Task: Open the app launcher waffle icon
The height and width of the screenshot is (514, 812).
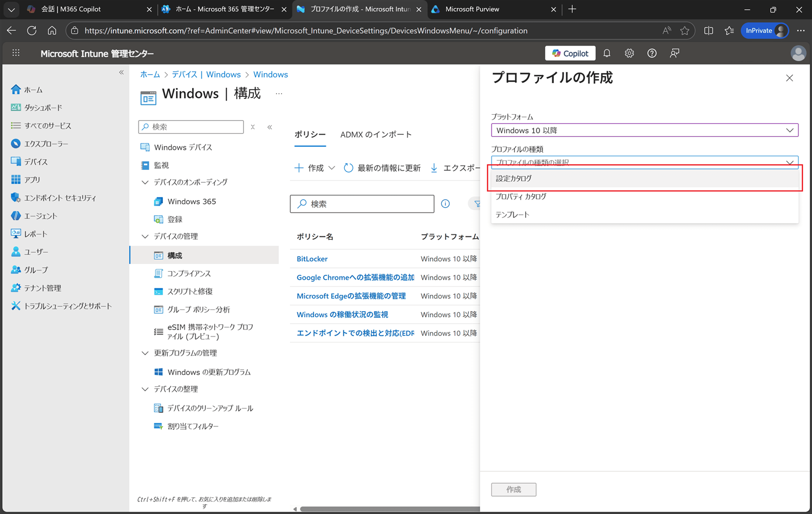Action: coord(16,53)
